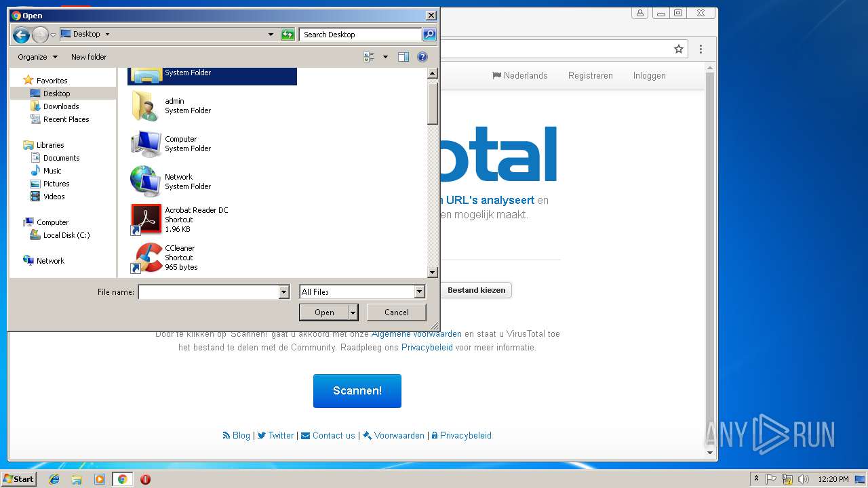Open the Opera taskbar icon
Viewport: 868px width, 488px height.
pyautogui.click(x=145, y=479)
